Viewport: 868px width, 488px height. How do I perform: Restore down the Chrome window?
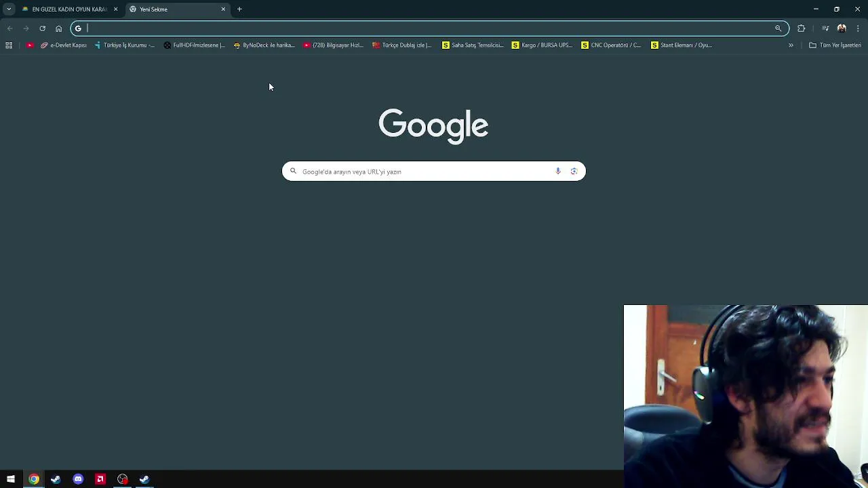coord(837,9)
